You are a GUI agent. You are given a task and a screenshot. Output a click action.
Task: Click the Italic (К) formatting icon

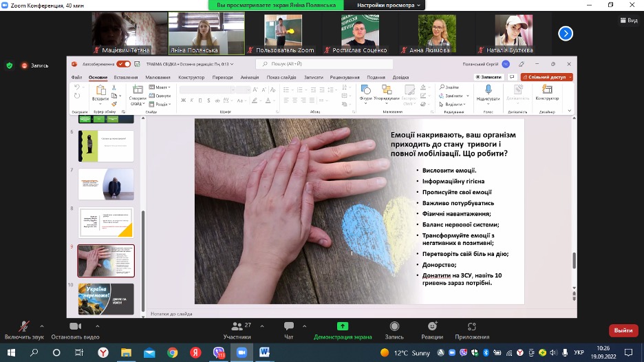coord(192,100)
